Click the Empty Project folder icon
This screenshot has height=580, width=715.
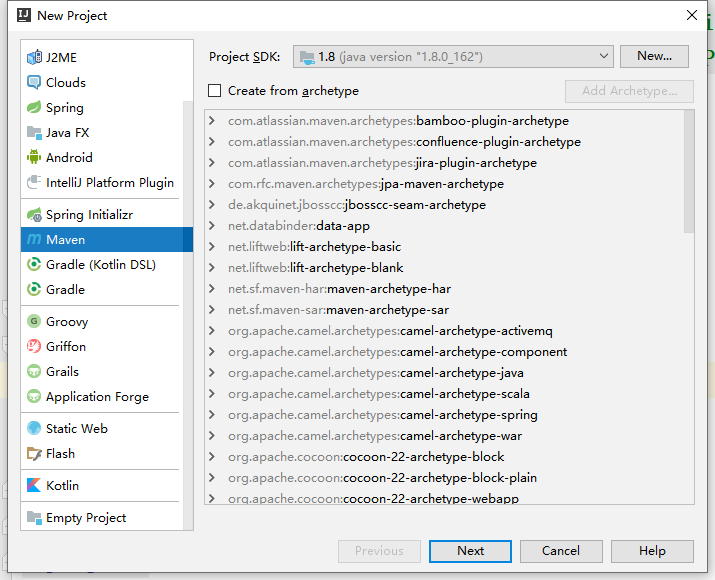point(34,518)
